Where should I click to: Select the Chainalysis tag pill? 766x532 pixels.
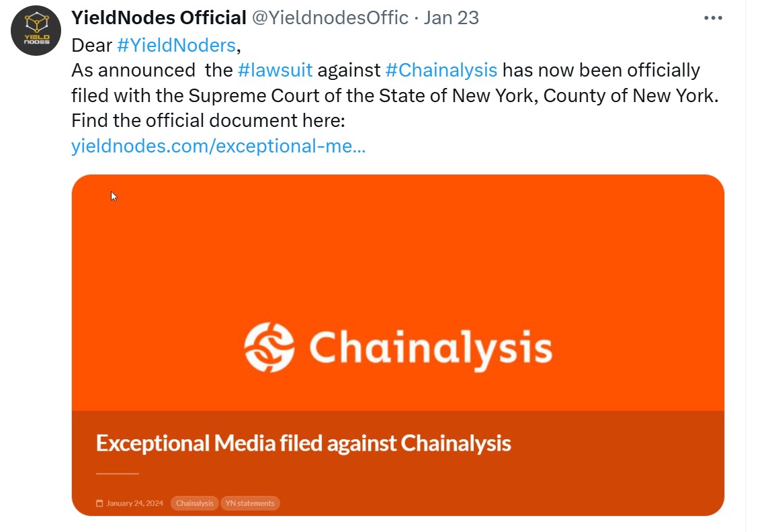tap(195, 503)
